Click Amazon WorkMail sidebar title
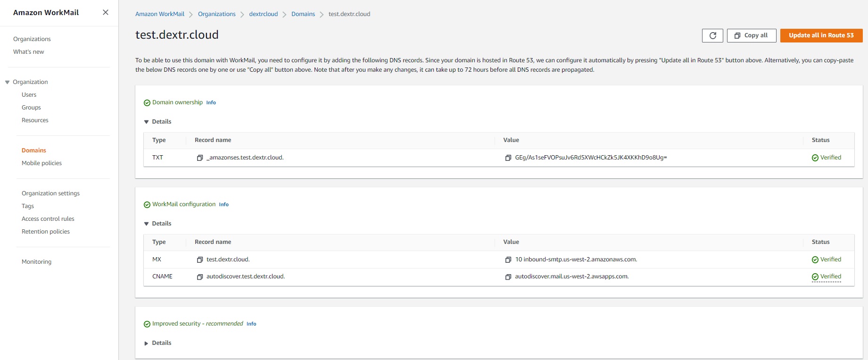Screen dimensions: 868x360 pos(46,13)
